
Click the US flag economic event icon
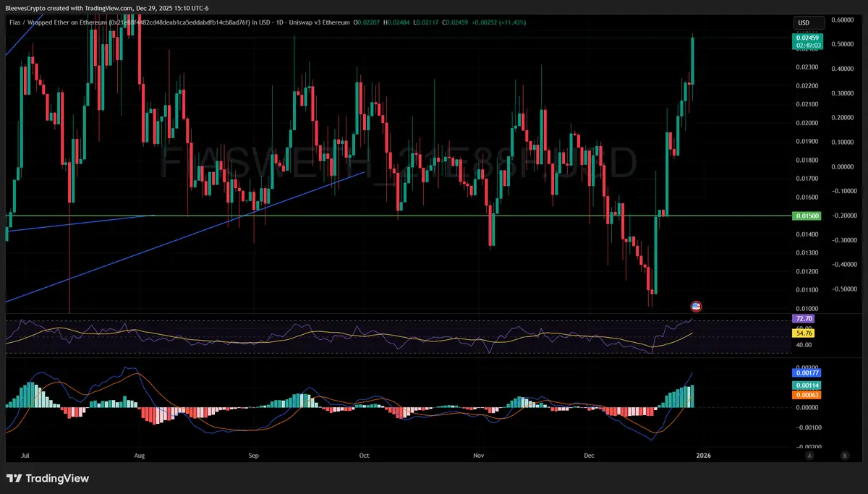(696, 306)
